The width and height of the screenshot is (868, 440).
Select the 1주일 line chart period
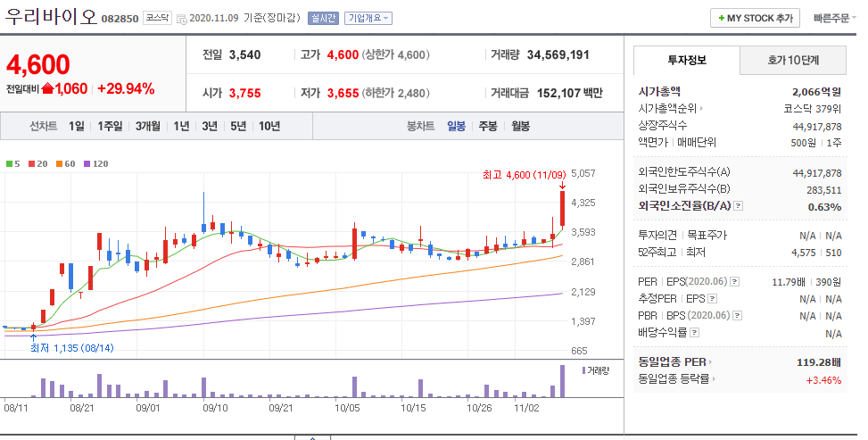pos(110,127)
